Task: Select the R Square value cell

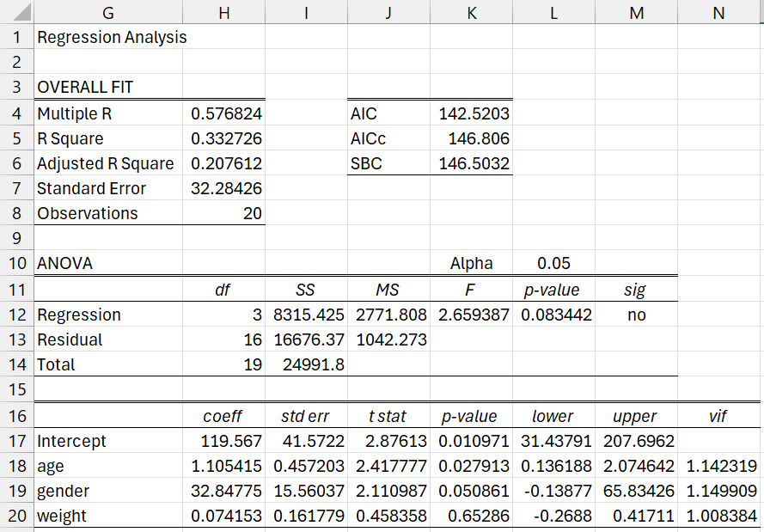Action: (225, 138)
